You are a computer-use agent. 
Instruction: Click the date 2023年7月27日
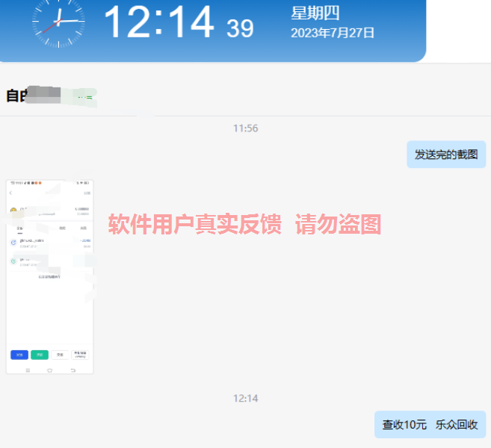[332, 33]
